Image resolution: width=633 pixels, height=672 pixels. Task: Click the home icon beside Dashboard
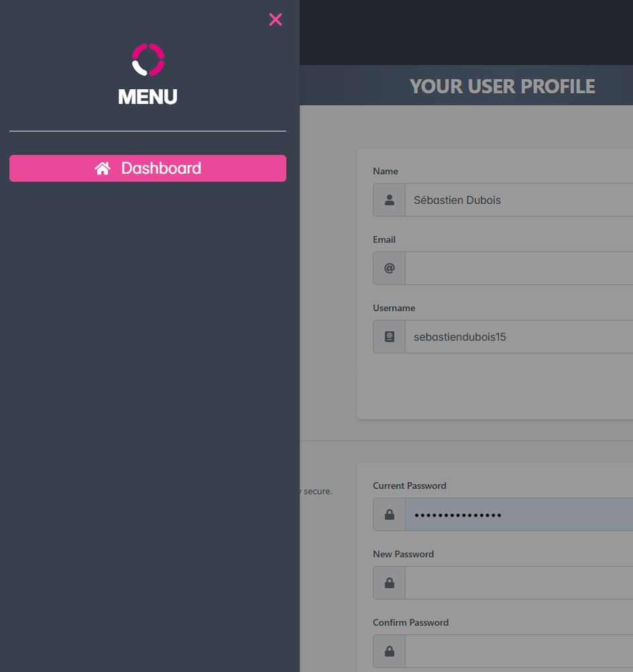pos(103,168)
